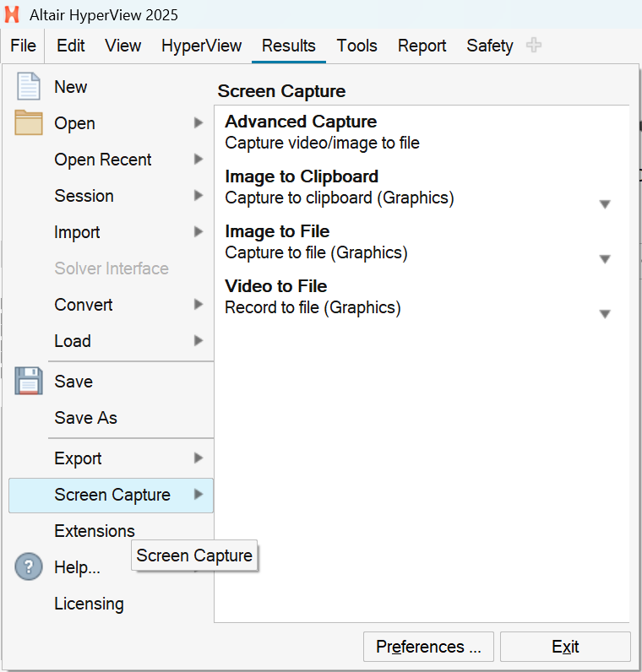642x672 pixels.
Task: Select Save As menu entry
Action: point(85,418)
